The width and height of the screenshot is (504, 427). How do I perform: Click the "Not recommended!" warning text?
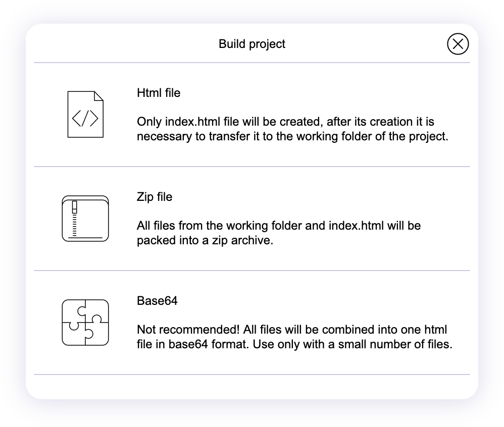pos(188,330)
